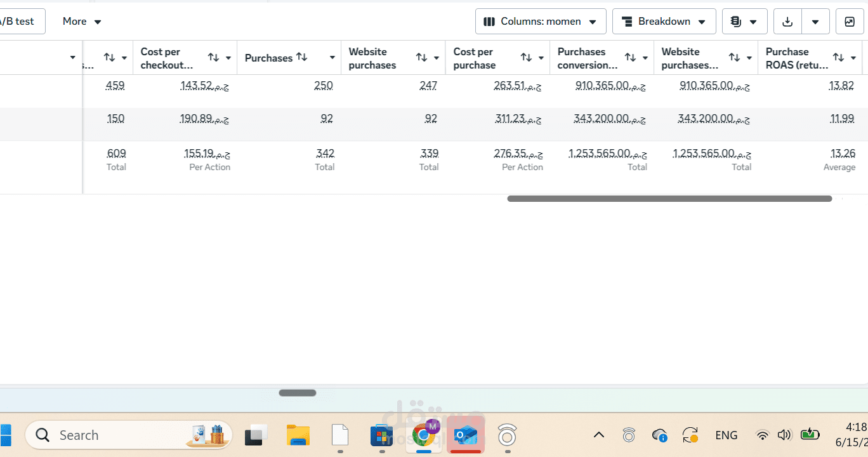Click the ENG language indicator
Screen dimensions: 868x457
tap(727, 435)
